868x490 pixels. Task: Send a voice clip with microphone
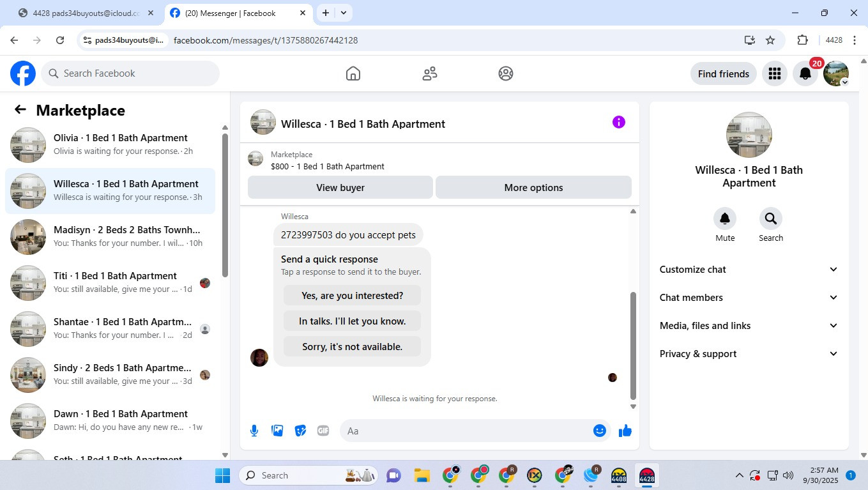pos(254,431)
